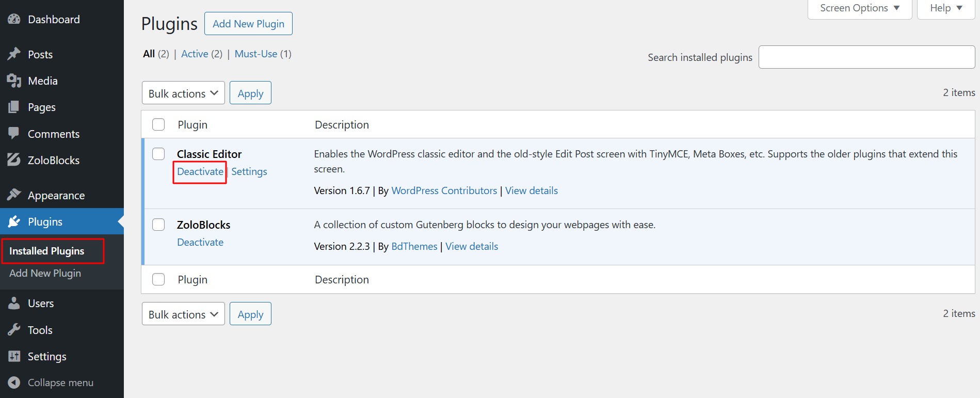Click the Pages icon in sidebar
Screen dimensions: 980x398
14,107
